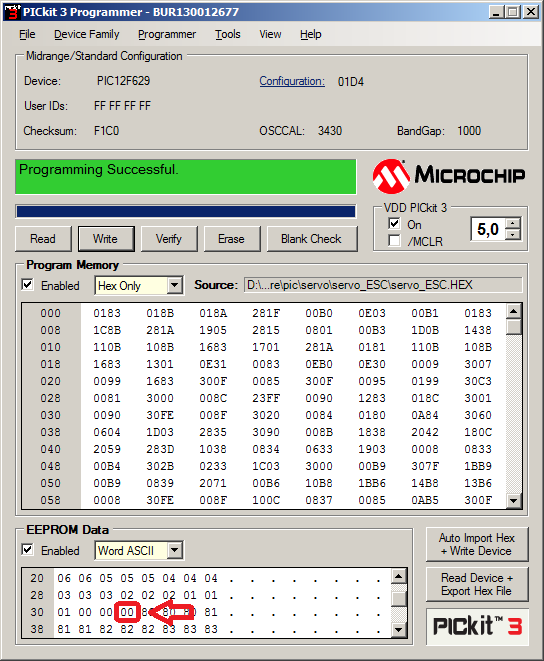Click program memory cell 30C3 in row 020

click(478, 381)
